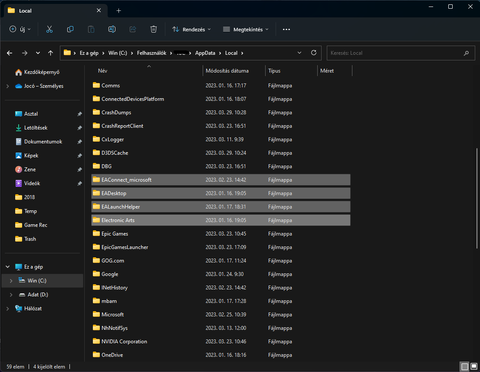Click the Paste clipboard icon

(91, 29)
